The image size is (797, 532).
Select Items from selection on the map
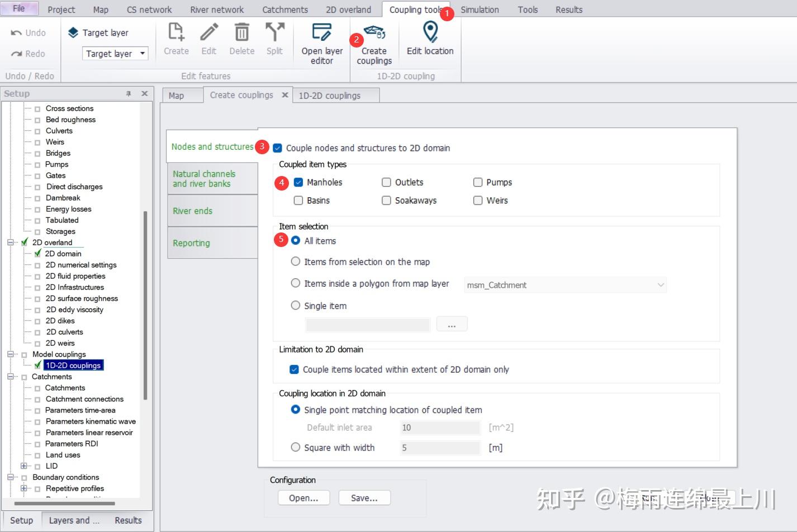(296, 262)
